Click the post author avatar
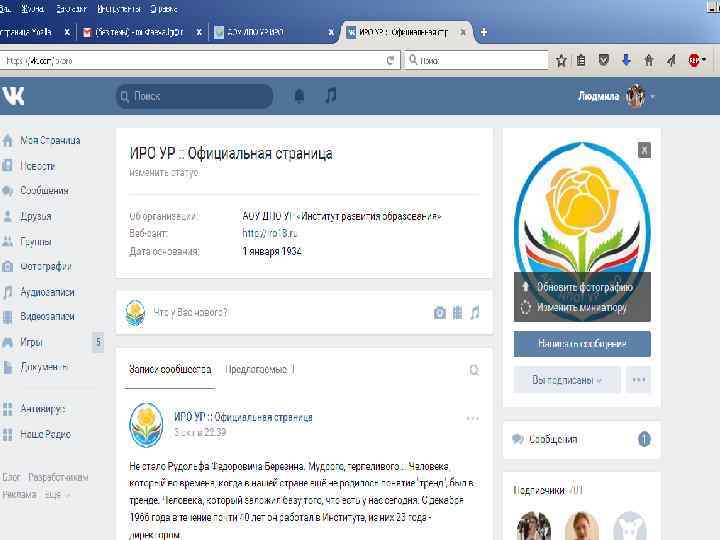720x540 pixels. pyautogui.click(x=146, y=425)
